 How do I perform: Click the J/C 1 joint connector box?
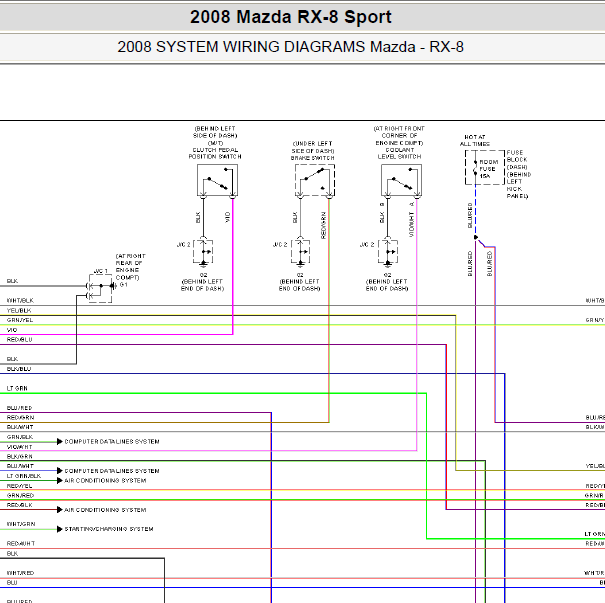pos(100,289)
